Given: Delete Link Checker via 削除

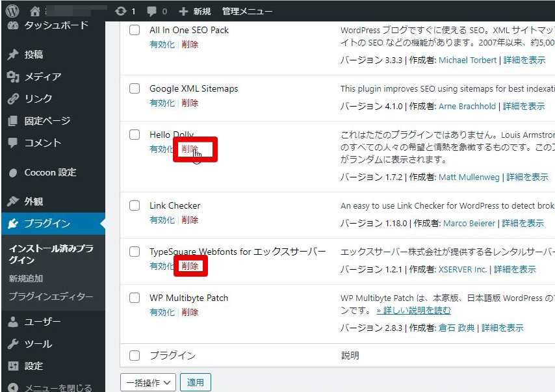Looking at the screenshot, I should (x=190, y=220).
